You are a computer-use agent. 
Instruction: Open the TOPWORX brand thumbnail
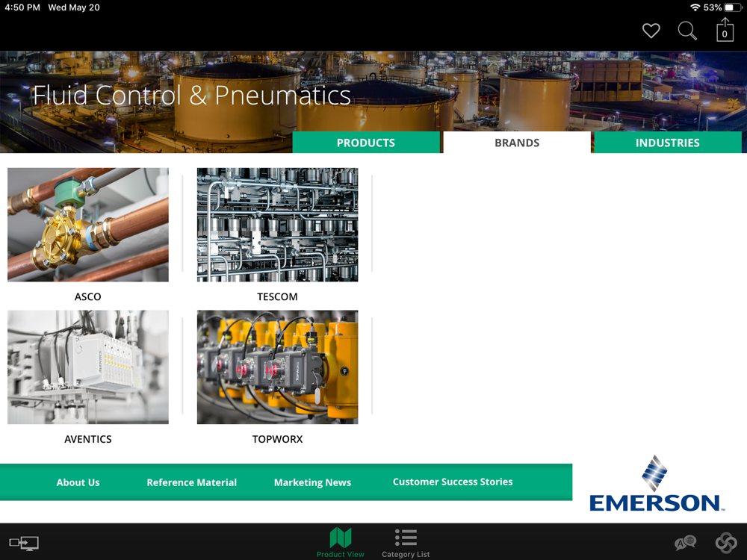[x=278, y=367]
